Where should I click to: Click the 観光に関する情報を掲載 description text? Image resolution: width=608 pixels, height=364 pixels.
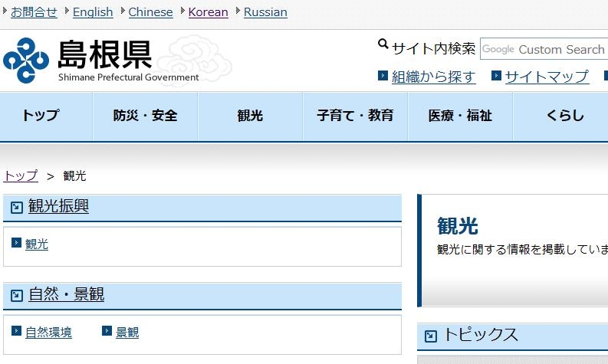[x=522, y=249]
